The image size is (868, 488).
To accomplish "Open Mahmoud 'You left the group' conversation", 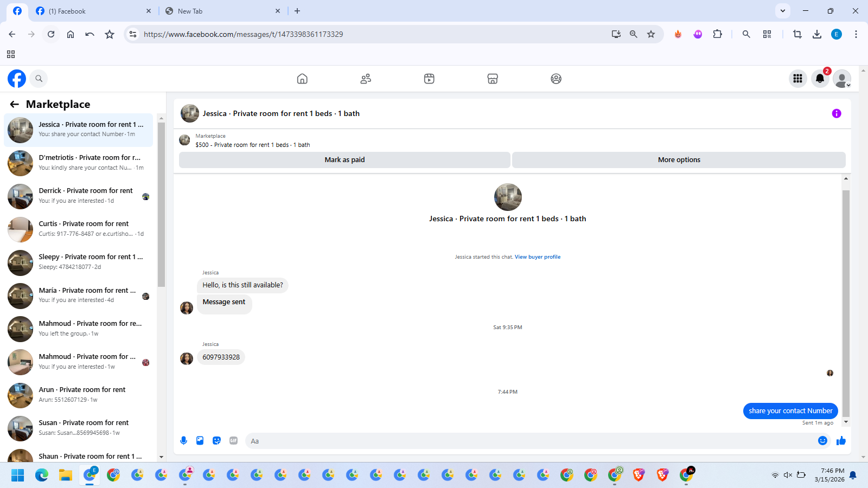I will point(79,329).
